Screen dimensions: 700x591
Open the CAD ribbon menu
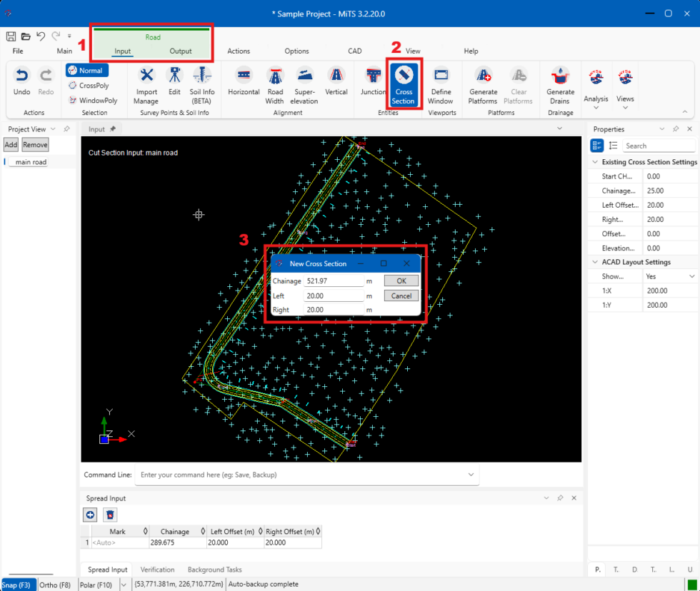pyautogui.click(x=355, y=51)
